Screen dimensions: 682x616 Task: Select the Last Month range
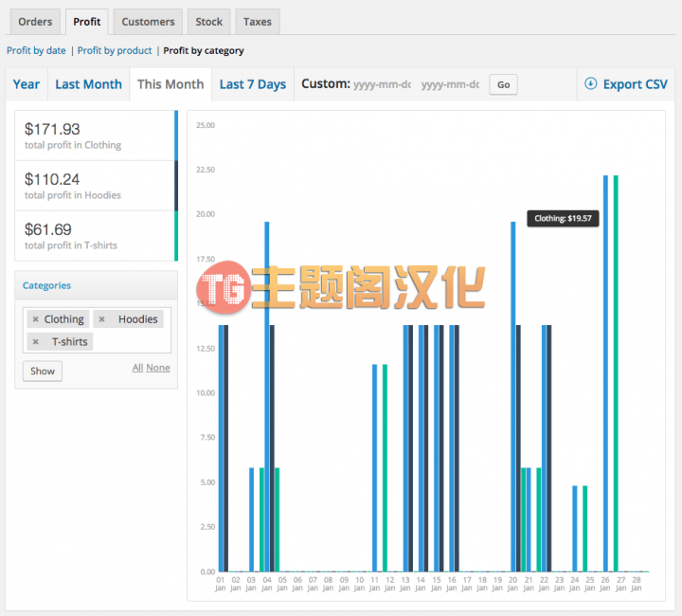[x=88, y=84]
